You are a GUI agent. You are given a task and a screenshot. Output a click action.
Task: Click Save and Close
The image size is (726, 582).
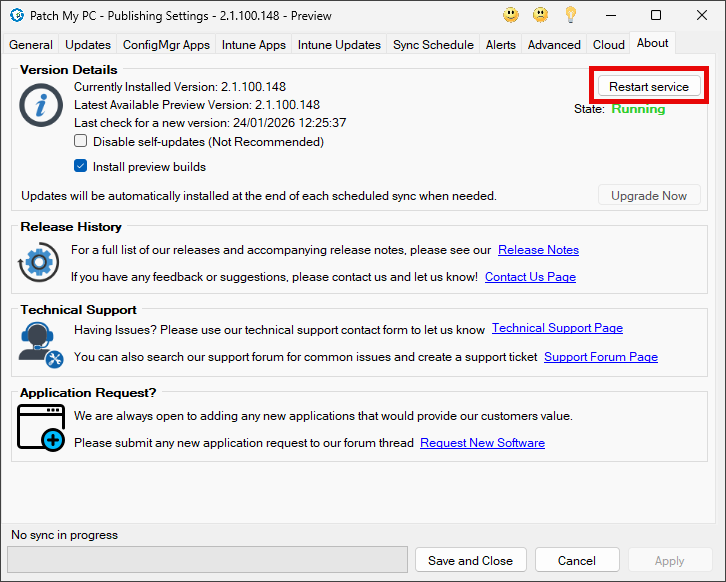(470, 560)
